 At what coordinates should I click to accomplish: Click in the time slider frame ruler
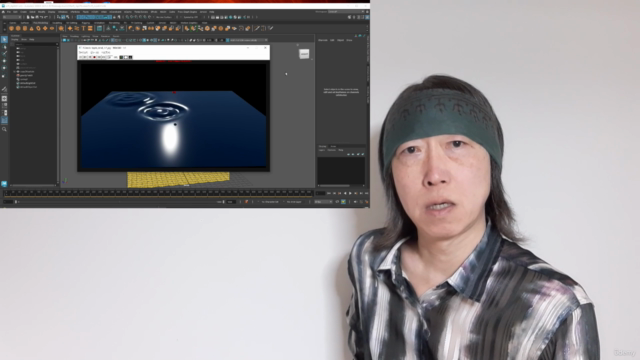pos(158,193)
